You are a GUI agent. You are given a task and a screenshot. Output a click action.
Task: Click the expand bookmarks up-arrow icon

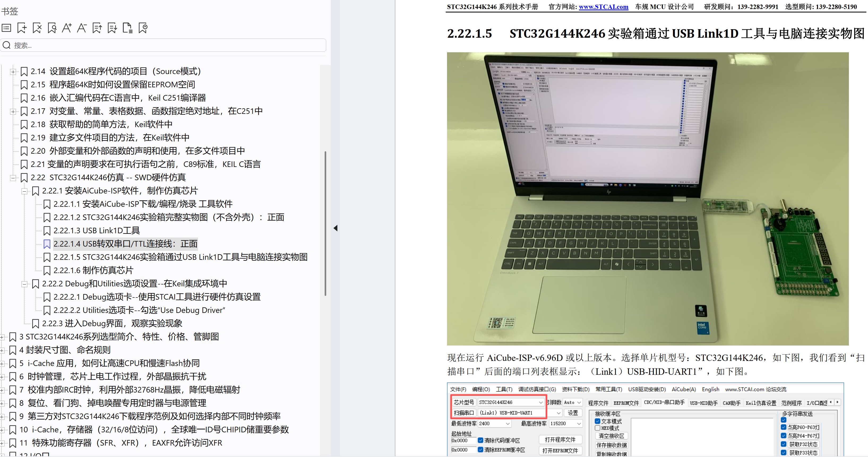click(x=97, y=28)
